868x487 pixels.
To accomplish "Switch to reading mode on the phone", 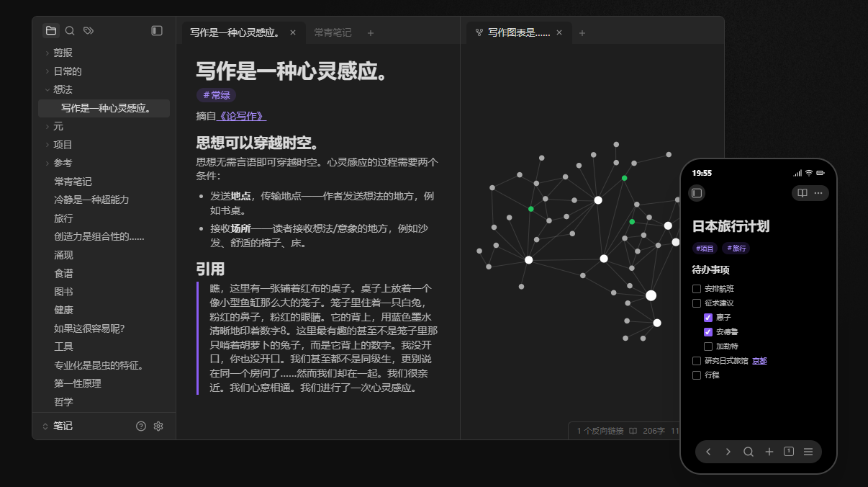I will click(x=803, y=193).
